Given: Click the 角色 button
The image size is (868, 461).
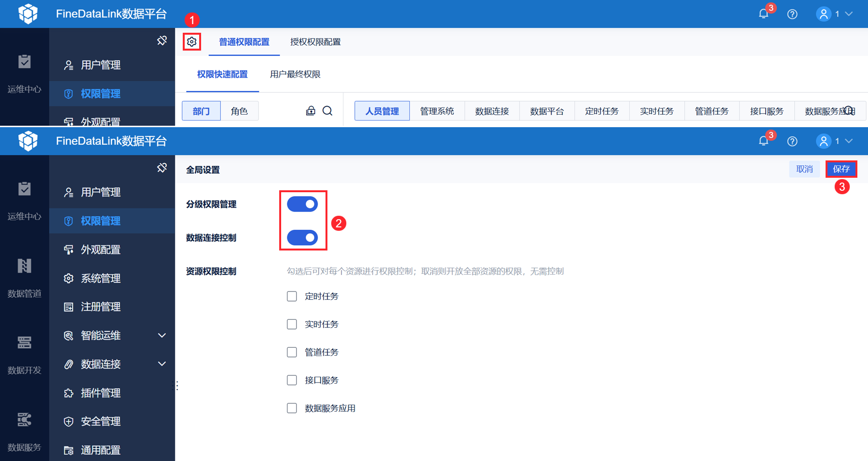Looking at the screenshot, I should click(239, 111).
